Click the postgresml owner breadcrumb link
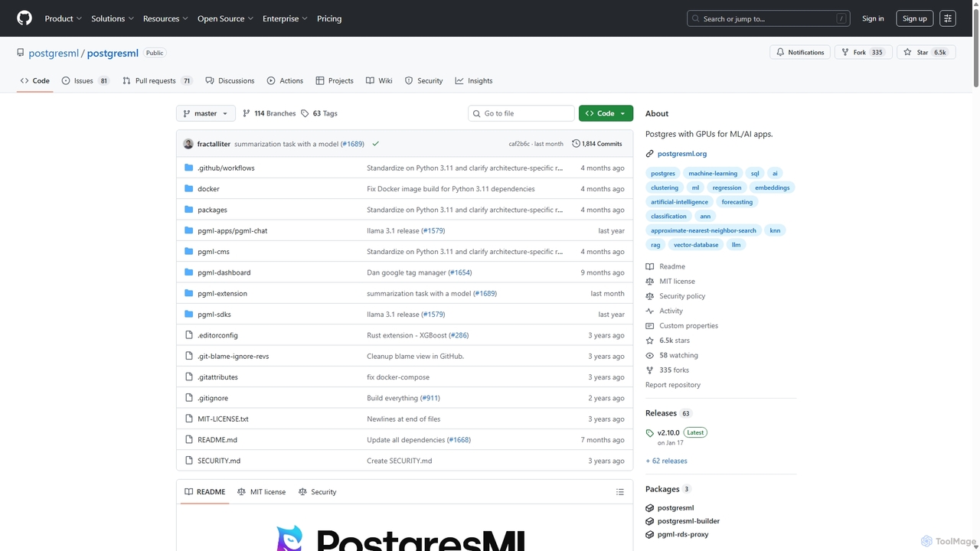 (x=54, y=53)
